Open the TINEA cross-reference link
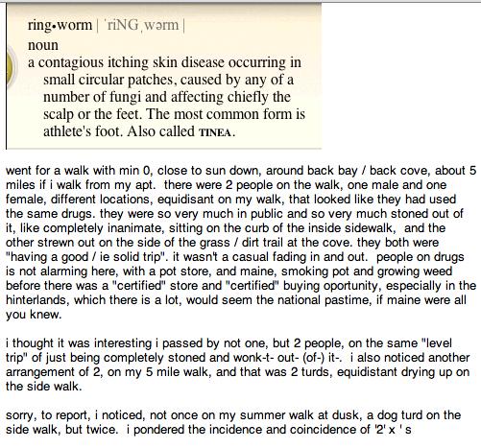This screenshot has width=481, height=448. coord(215,132)
